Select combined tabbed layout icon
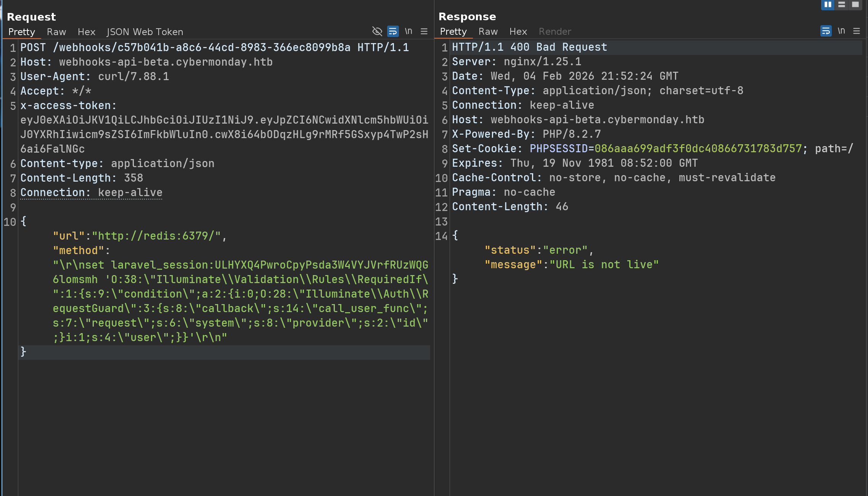Screen dimensions: 868x496 coord(855,5)
